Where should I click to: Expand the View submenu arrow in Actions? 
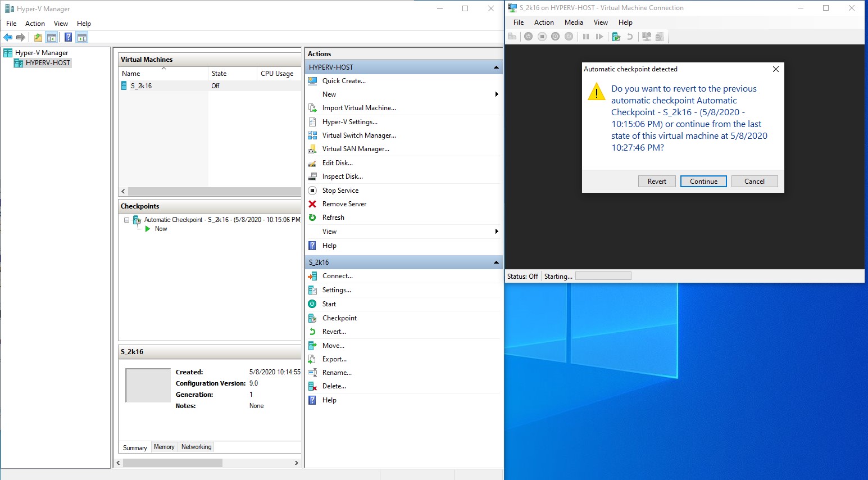(x=497, y=232)
